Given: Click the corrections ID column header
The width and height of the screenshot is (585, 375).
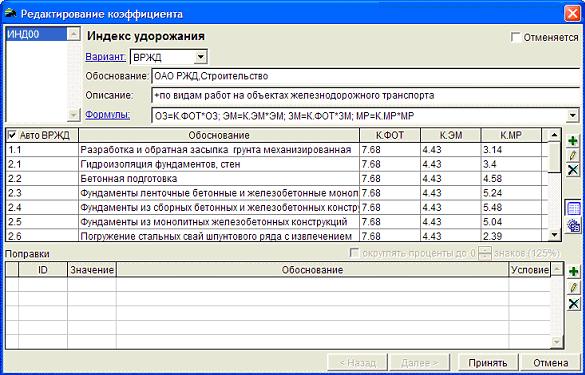Looking at the screenshot, I should click(43, 270).
